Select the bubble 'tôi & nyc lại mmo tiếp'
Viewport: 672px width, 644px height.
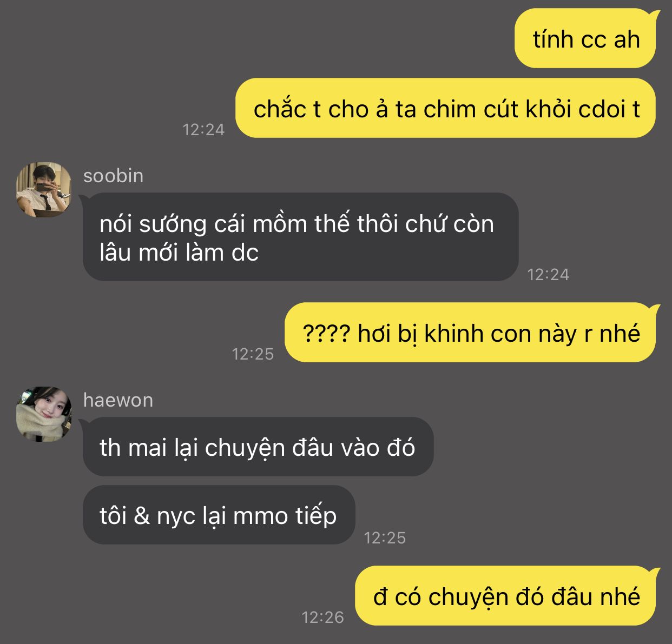[x=218, y=515]
